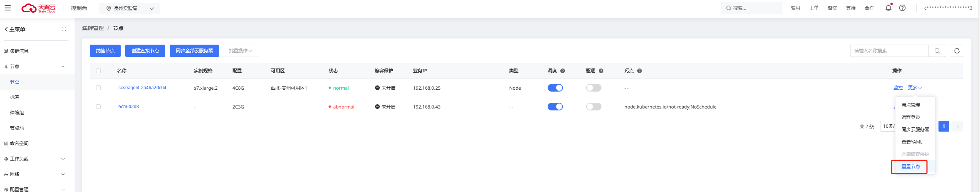Open 命名空间 in sidebar
The image size is (980, 192).
[19, 144]
